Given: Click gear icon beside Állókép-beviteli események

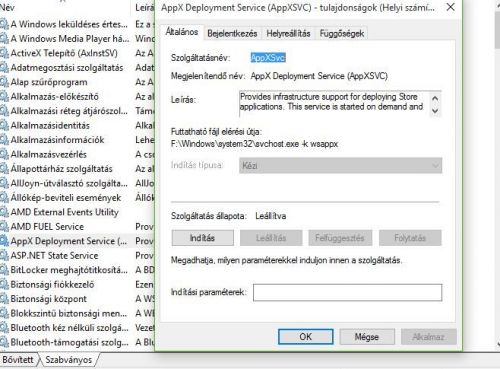Looking at the screenshot, I should 4,198.
